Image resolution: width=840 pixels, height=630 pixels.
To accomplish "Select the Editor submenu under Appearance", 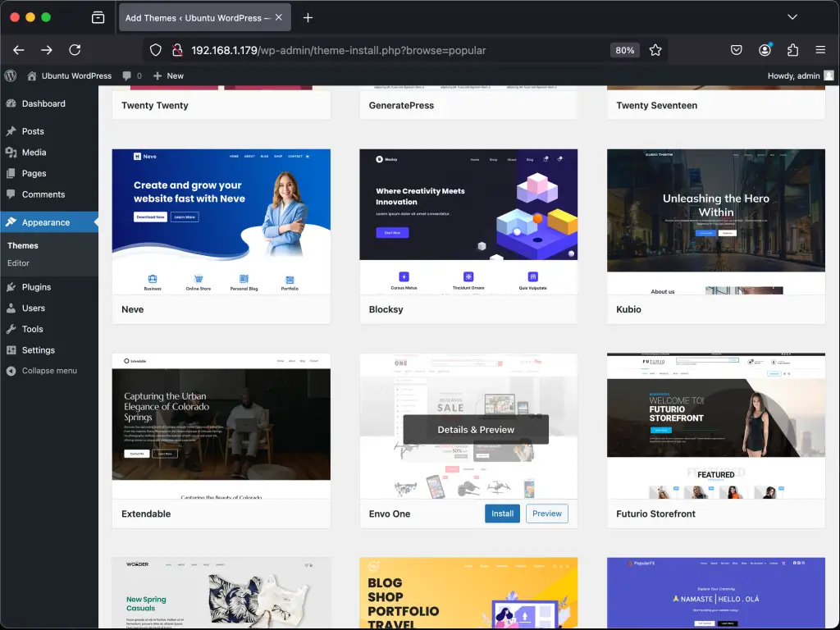I will point(18,263).
